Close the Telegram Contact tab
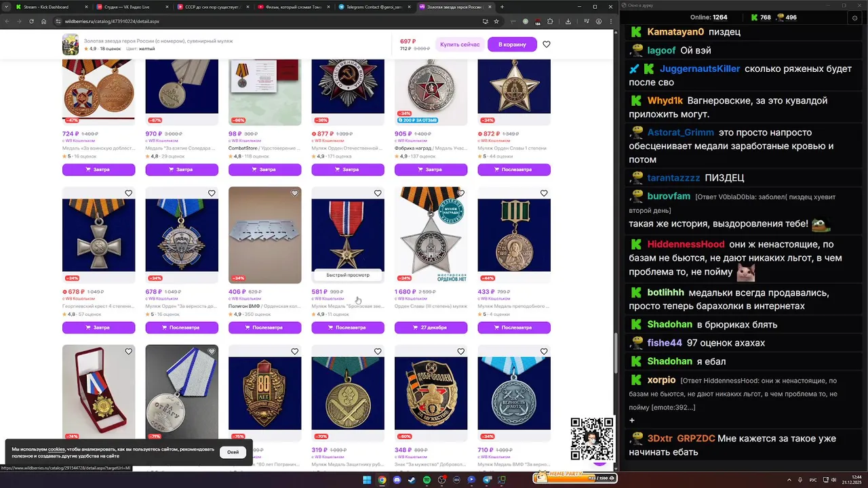 (410, 7)
